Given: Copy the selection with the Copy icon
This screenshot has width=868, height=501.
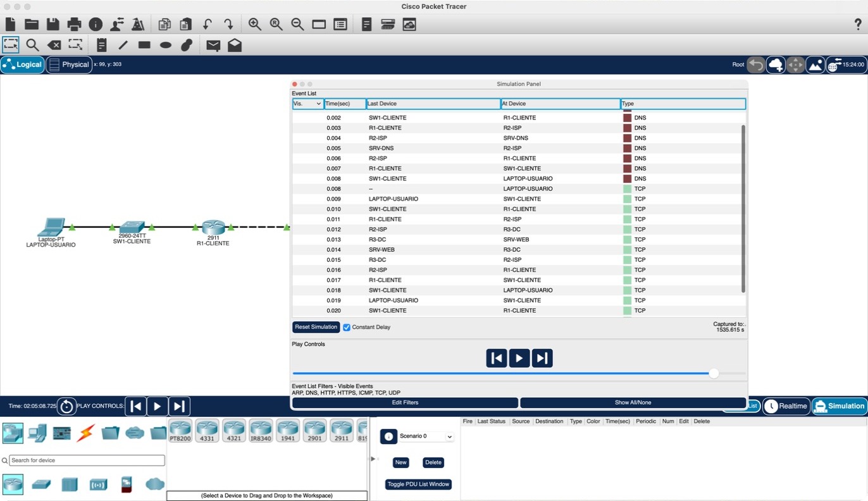Looking at the screenshot, I should point(164,25).
